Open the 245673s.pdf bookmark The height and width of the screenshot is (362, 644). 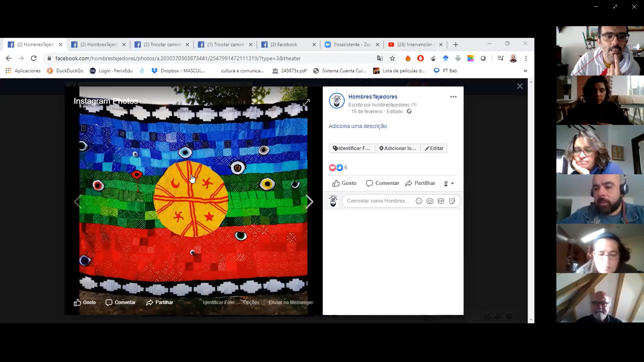coord(289,71)
